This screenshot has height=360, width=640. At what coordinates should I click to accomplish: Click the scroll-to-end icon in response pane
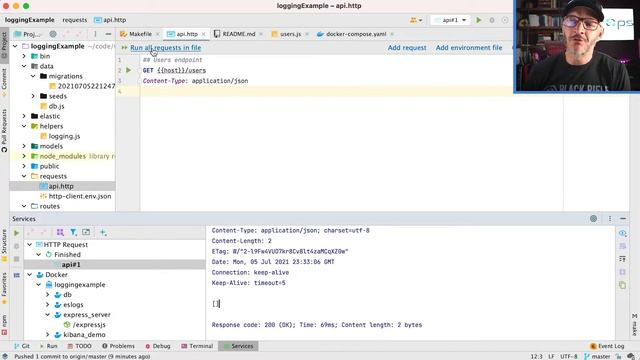(622, 259)
